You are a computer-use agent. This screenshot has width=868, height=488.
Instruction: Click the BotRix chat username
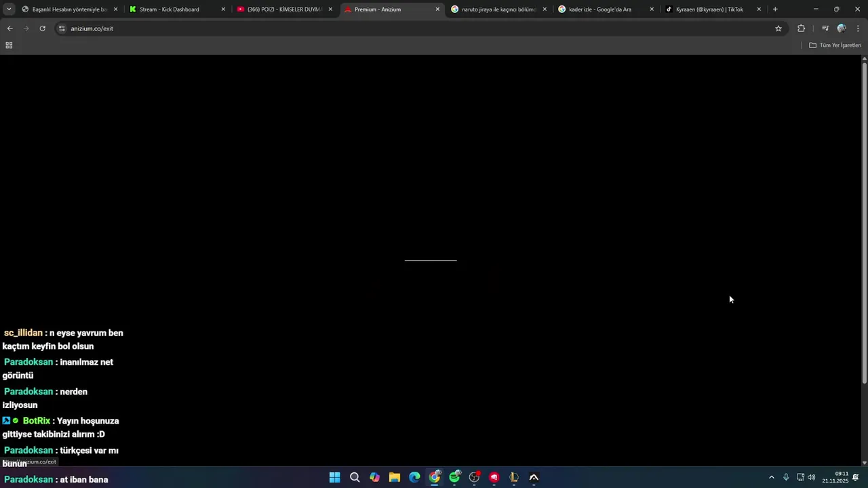[x=37, y=421]
